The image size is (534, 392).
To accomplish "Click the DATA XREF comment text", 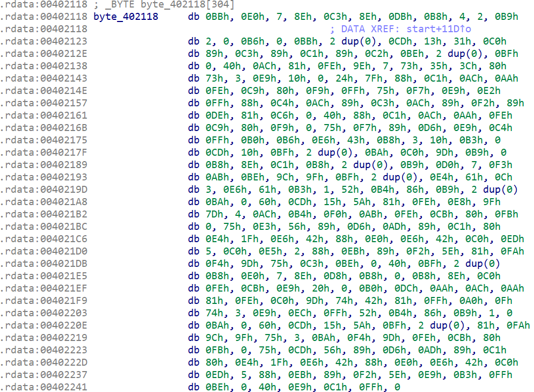I will 400,29.
